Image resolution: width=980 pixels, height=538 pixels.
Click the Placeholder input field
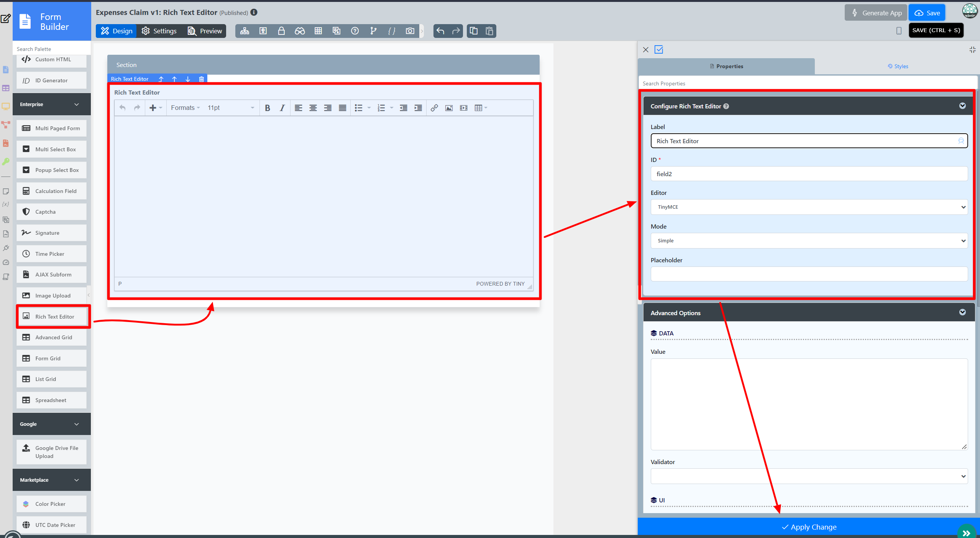(809, 274)
